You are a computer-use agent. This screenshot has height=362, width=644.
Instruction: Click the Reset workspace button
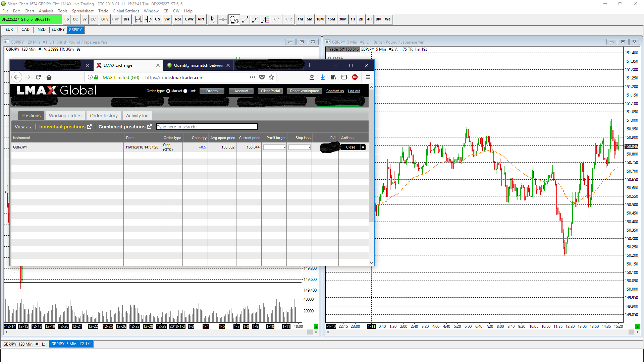pos(304,91)
